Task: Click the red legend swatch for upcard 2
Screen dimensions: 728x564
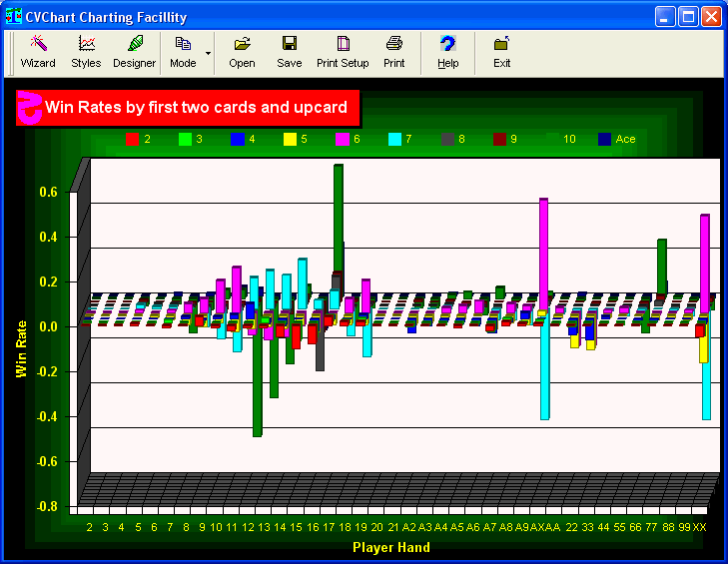Action: coord(132,139)
